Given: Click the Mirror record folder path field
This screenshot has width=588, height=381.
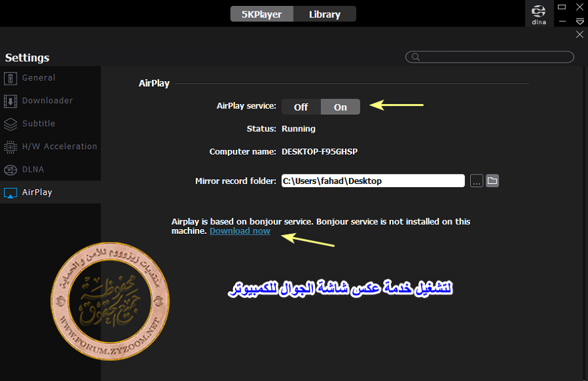Looking at the screenshot, I should (x=373, y=181).
